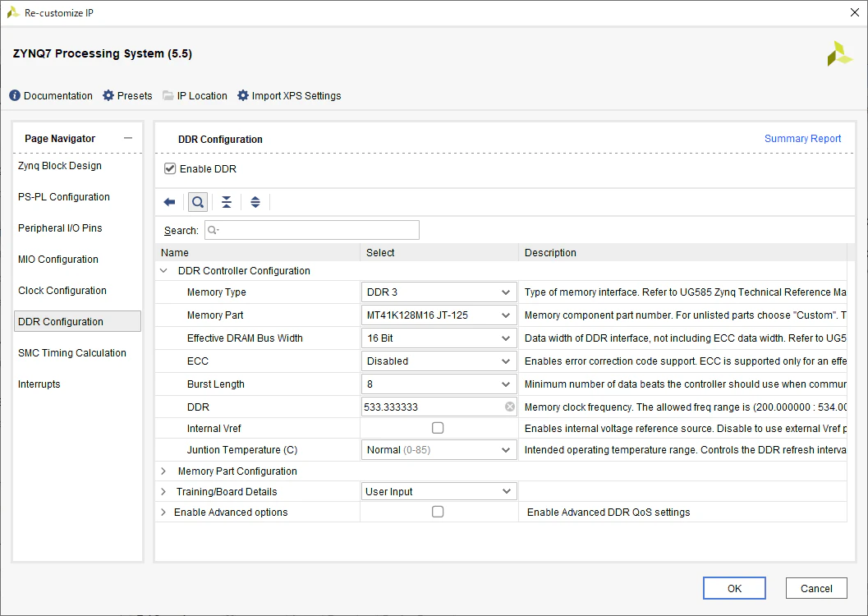The width and height of the screenshot is (868, 616).
Task: Check Enable Advanced options checkbox
Action: 438,512
